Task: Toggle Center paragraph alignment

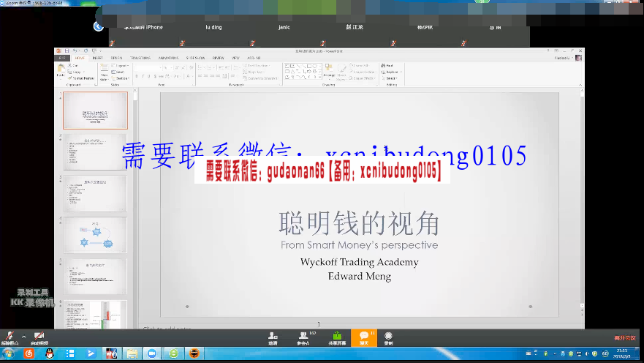Action: 205,75
